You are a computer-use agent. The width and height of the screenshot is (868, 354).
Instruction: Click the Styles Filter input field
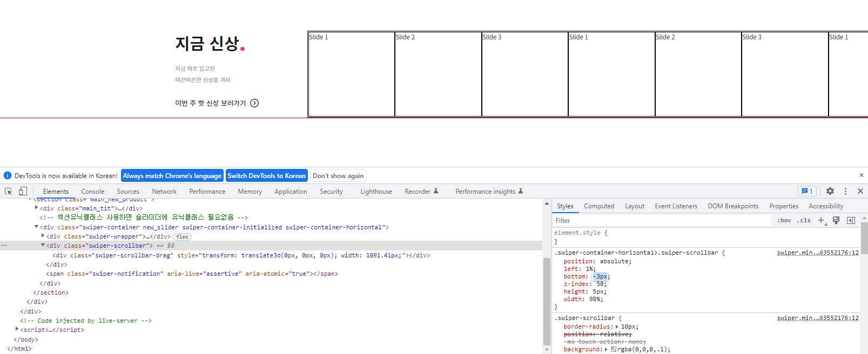pyautogui.click(x=662, y=220)
